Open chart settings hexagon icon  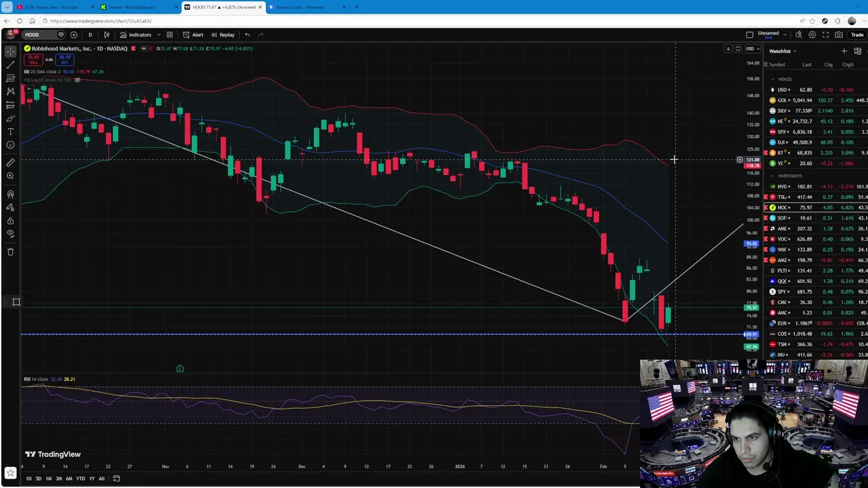[x=812, y=35]
